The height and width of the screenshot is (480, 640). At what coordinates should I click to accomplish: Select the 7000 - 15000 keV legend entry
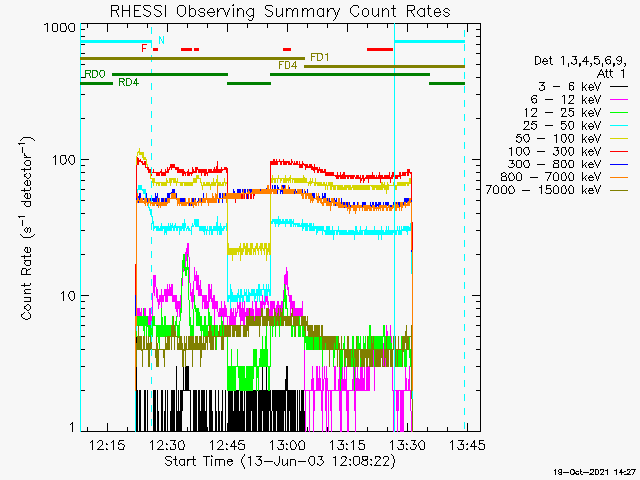[557, 190]
